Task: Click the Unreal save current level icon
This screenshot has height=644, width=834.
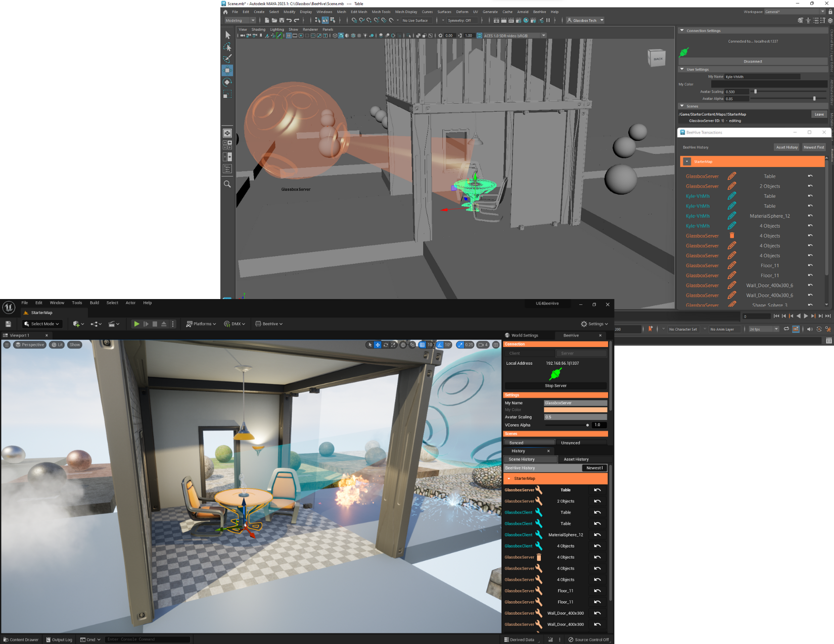Action: coord(8,324)
